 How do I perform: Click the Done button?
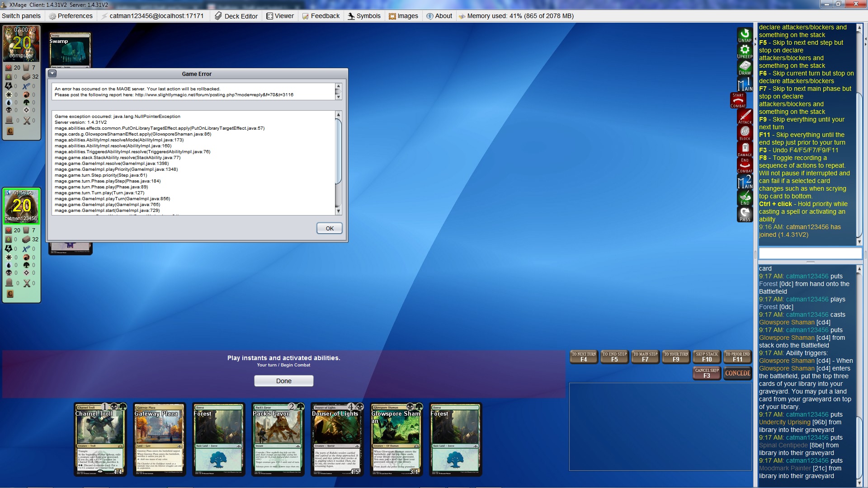click(283, 381)
